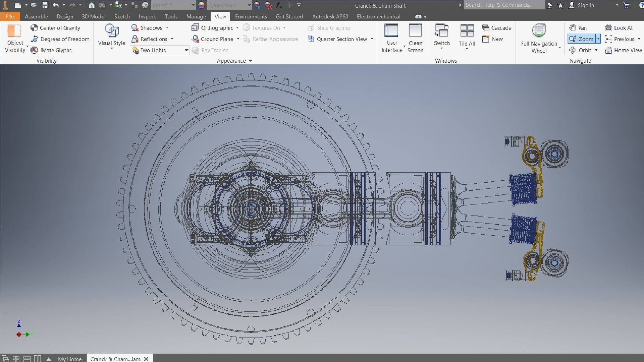Click the horizontal tile icon in status bar
Screen dimensions: 644x362
pos(27,359)
